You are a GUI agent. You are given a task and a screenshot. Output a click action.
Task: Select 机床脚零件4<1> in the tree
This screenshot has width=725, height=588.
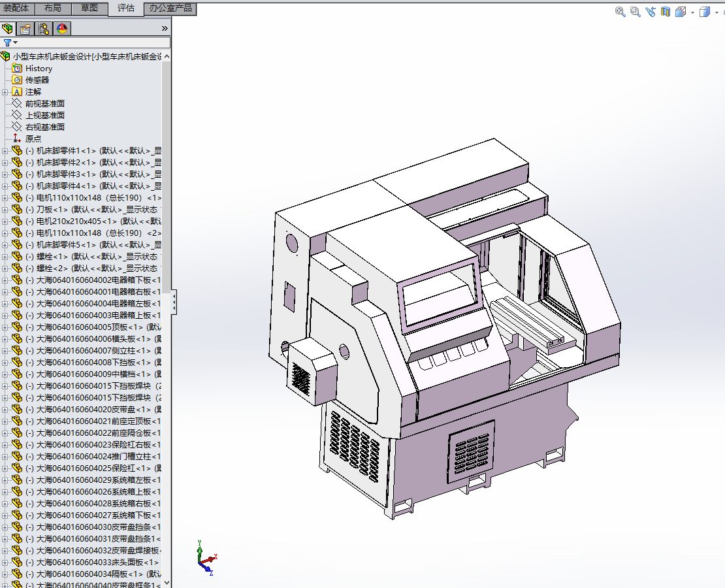(x=93, y=186)
